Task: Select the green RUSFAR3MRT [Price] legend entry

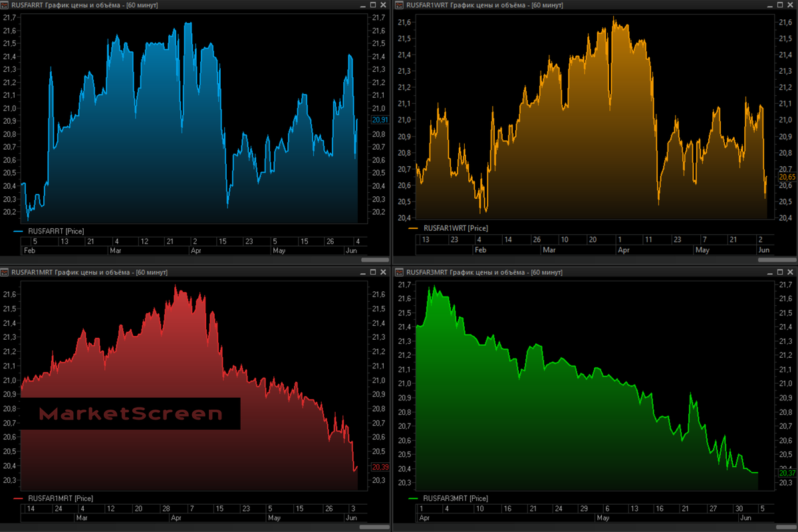Action: click(448, 498)
